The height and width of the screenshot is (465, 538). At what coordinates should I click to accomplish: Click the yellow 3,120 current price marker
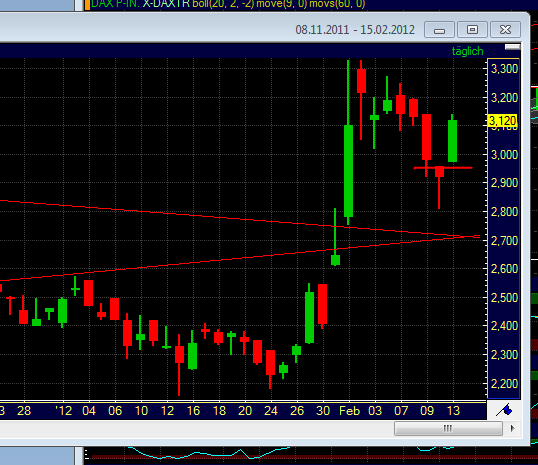pos(502,121)
